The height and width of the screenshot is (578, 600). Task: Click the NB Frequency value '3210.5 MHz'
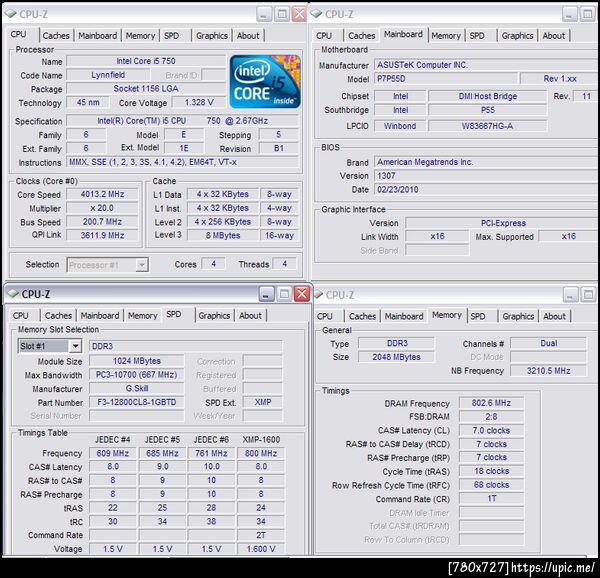(548, 371)
